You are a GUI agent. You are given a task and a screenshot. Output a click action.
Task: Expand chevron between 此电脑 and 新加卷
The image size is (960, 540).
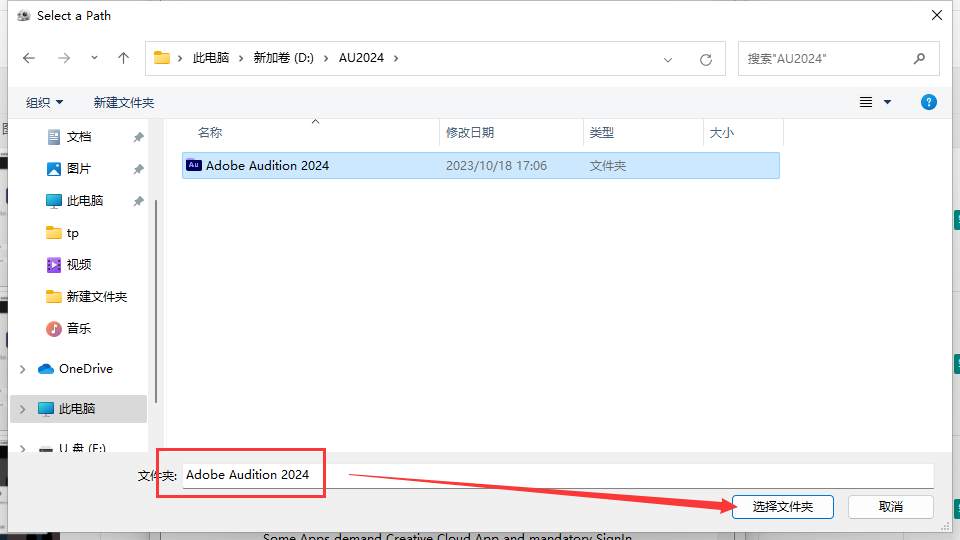[x=241, y=58]
